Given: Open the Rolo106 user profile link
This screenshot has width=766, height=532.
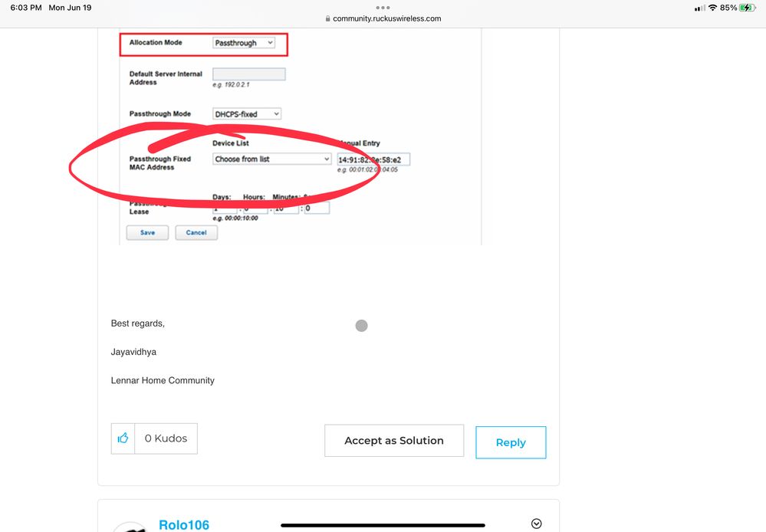Looking at the screenshot, I should click(x=183, y=524).
